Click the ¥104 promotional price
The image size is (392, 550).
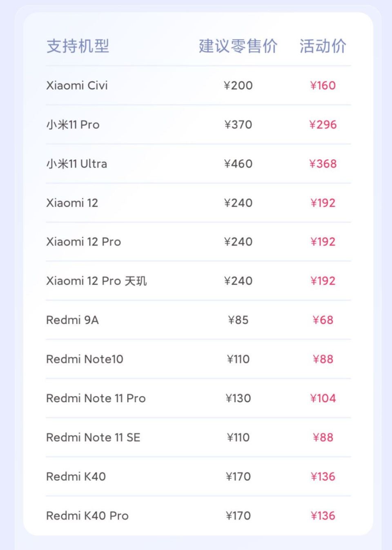[x=323, y=398]
